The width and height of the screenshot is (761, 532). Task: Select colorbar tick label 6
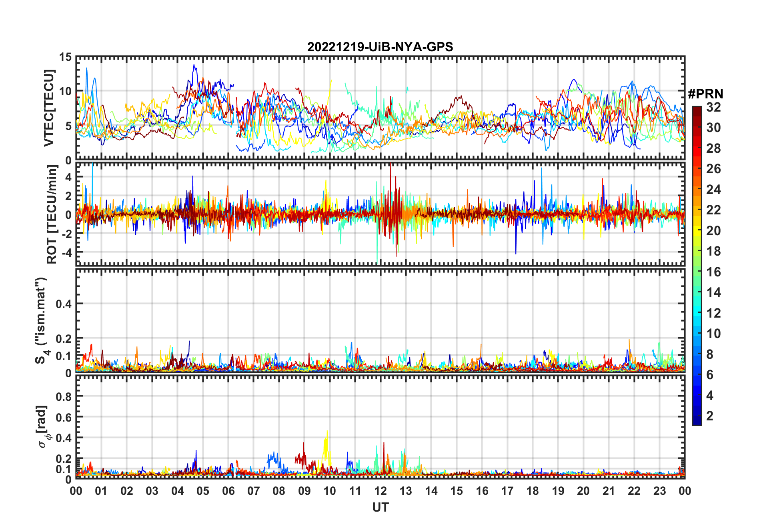(x=710, y=374)
